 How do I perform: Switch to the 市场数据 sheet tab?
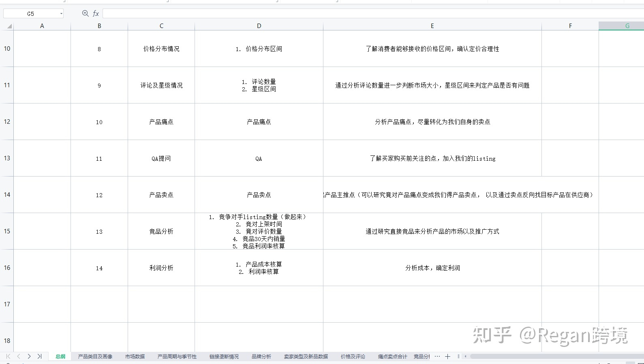pos(135,356)
